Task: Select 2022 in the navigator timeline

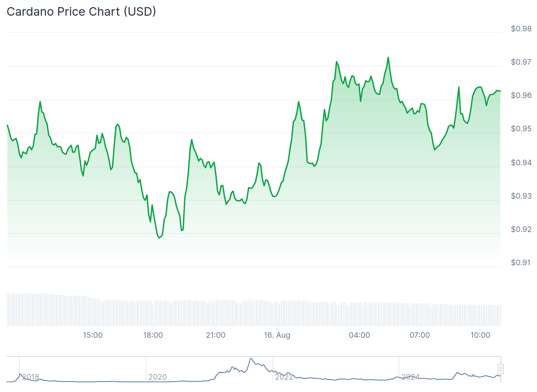Action: 284,377
